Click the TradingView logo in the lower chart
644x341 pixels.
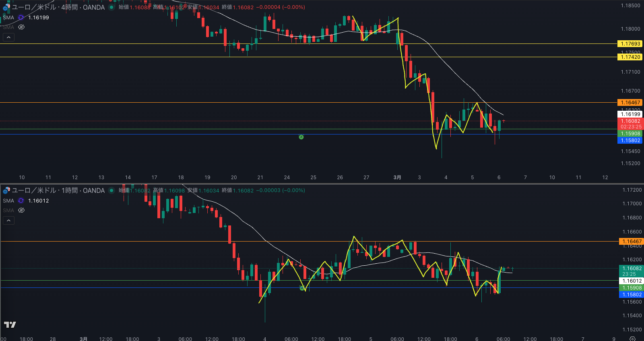click(10, 324)
